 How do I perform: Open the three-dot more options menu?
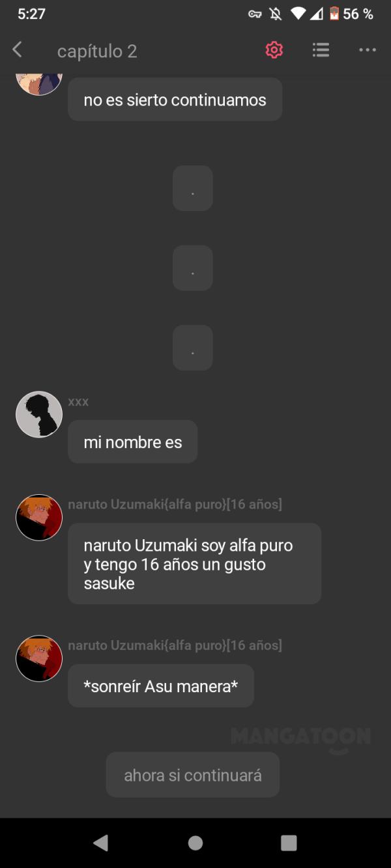click(368, 50)
